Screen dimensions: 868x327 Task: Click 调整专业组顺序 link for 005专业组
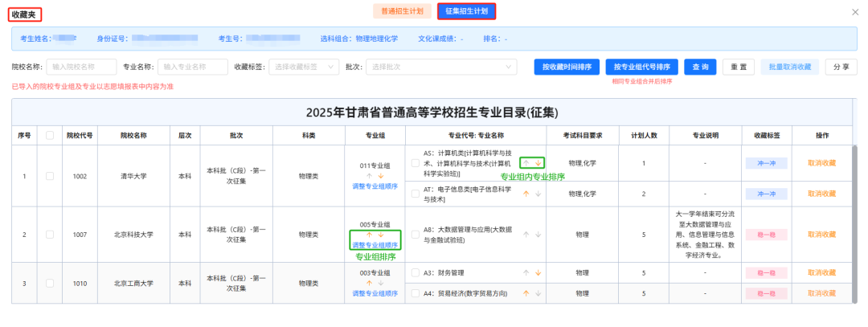[375, 244]
